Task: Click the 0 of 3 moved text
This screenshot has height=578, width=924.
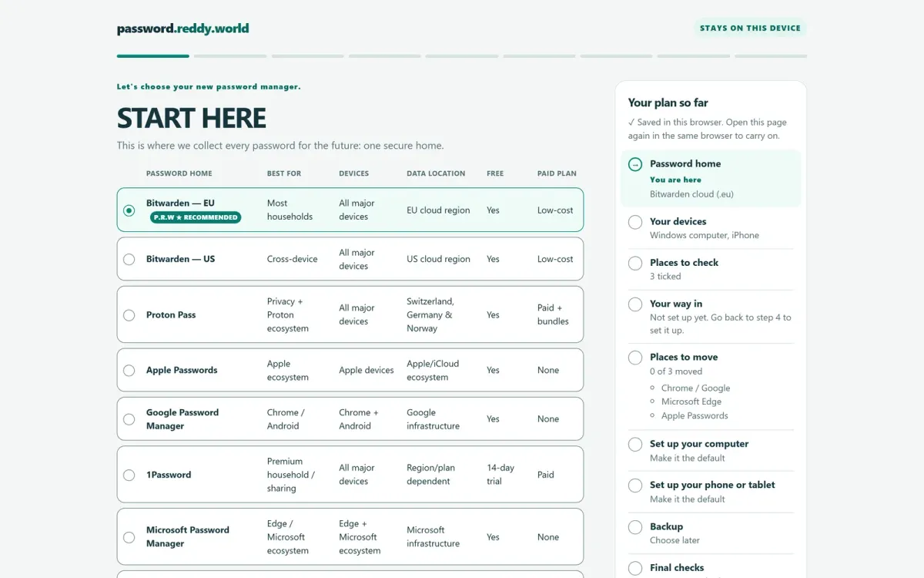Action: [676, 371]
